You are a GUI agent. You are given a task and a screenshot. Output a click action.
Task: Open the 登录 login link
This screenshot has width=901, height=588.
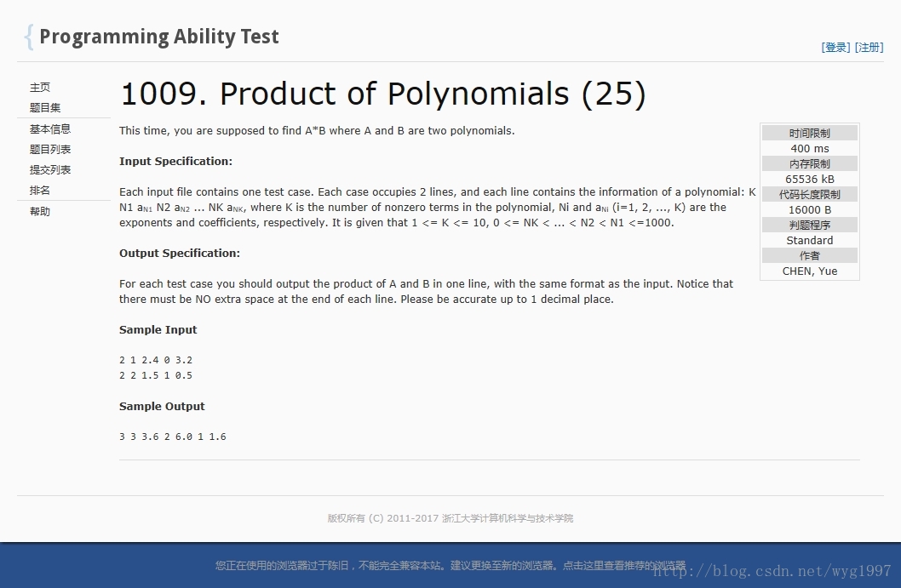[x=835, y=48]
